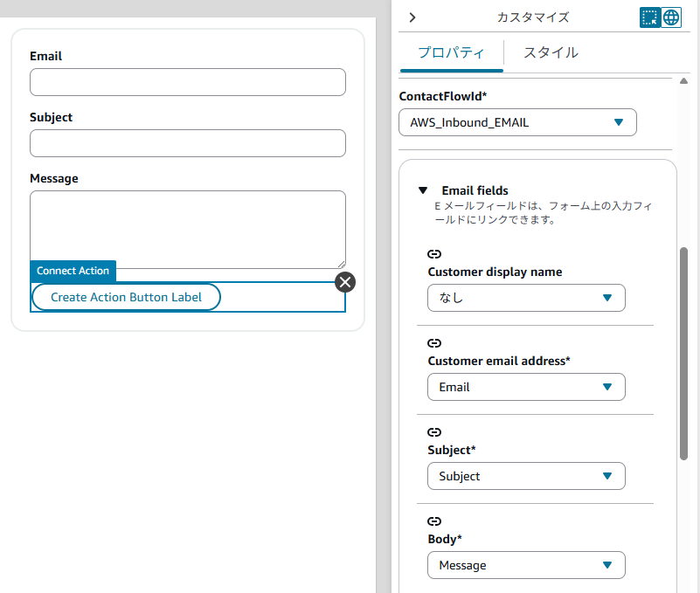The height and width of the screenshot is (593, 700).
Task: Click the Email label in form
Action: (x=46, y=56)
